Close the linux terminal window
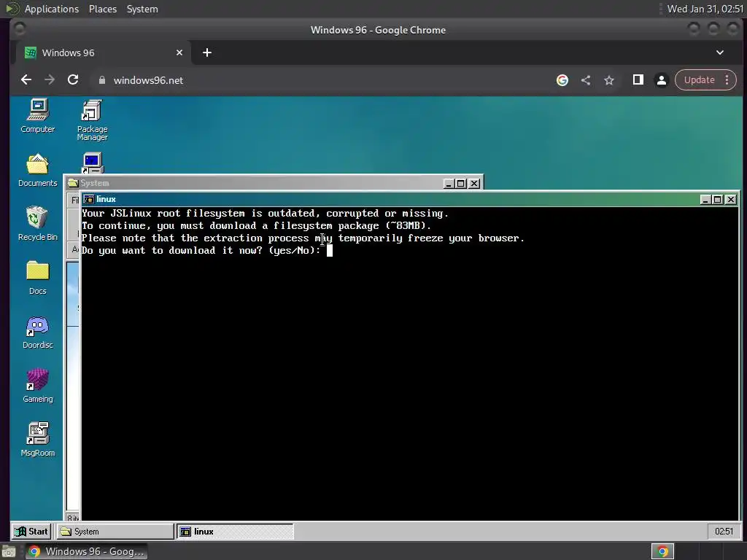 [x=730, y=200]
